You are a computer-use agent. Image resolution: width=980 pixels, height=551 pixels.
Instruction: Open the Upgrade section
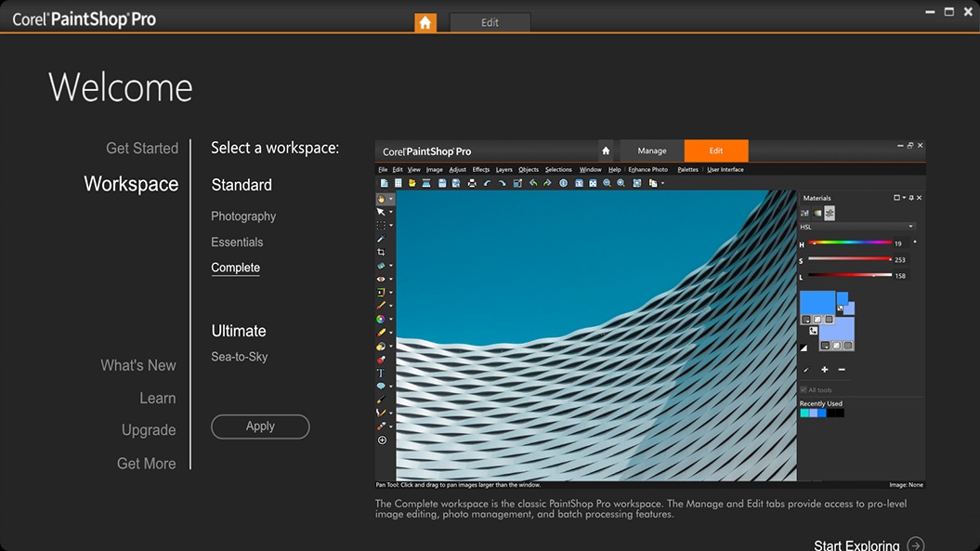pyautogui.click(x=149, y=430)
